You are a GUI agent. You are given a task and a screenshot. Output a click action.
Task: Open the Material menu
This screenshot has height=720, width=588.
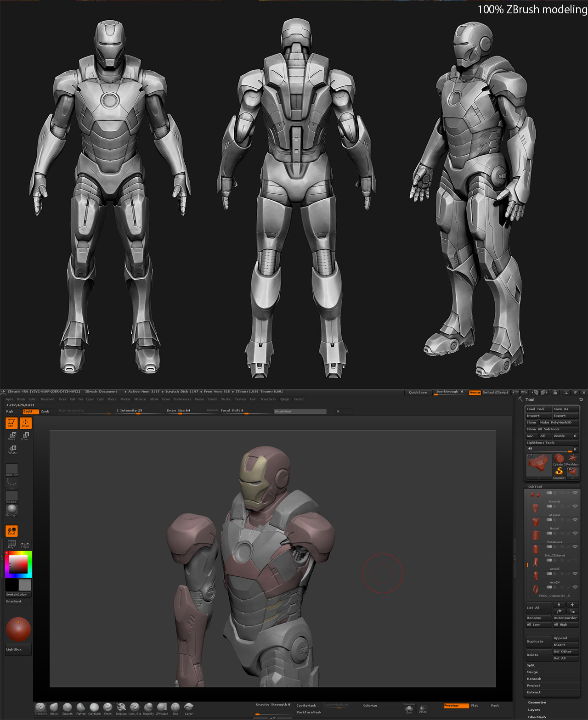click(x=140, y=399)
